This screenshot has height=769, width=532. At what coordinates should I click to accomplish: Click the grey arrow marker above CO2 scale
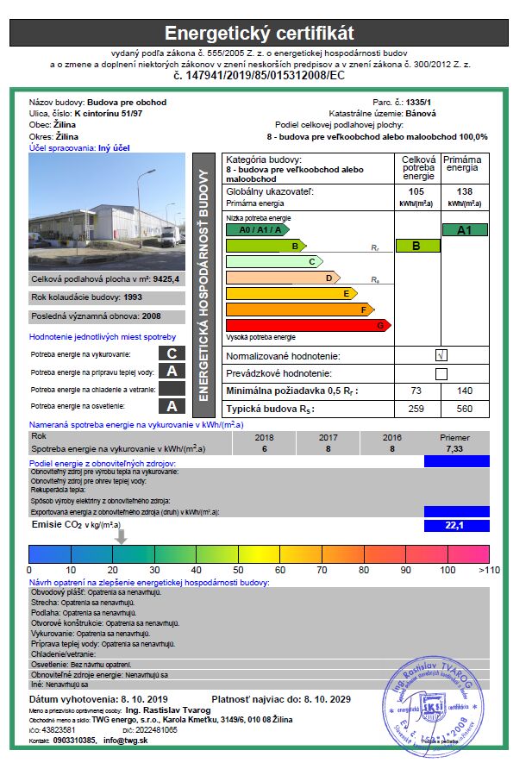[121, 536]
